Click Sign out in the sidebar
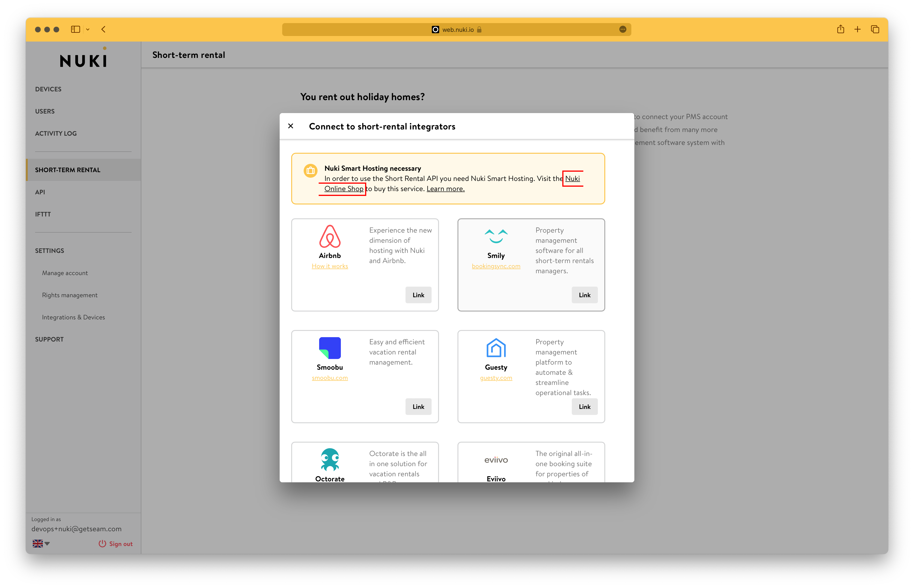Image resolution: width=914 pixels, height=588 pixels. [116, 544]
